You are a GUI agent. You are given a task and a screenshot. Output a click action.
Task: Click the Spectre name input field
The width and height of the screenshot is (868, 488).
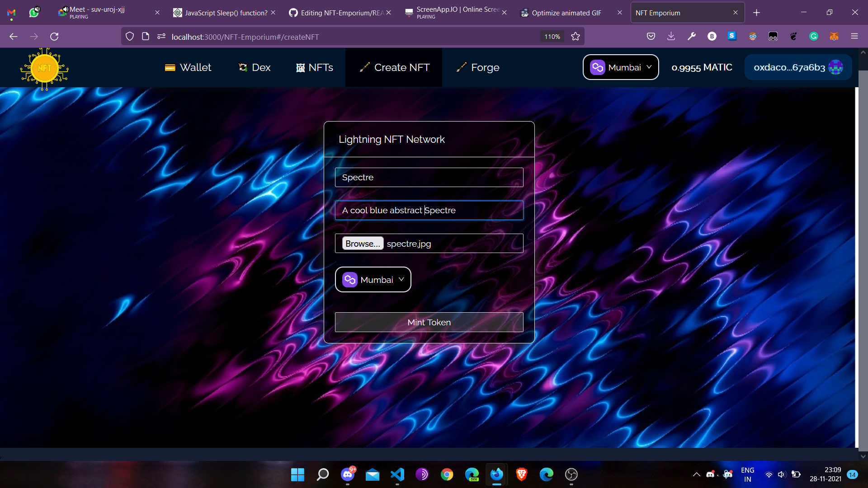click(x=429, y=177)
